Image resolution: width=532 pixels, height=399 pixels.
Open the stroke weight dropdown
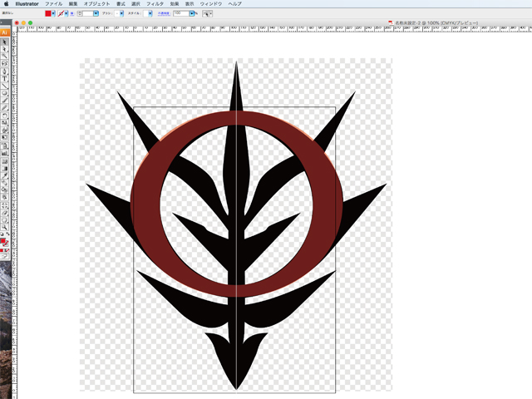tap(96, 13)
